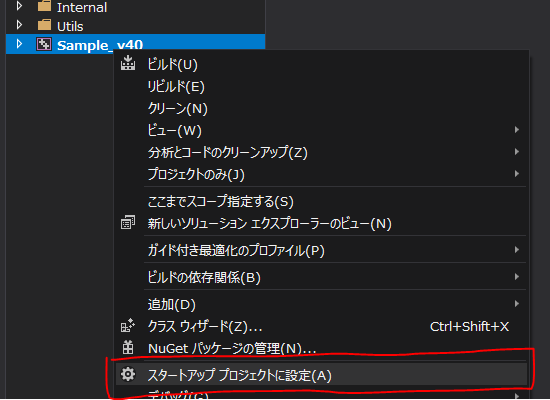Image resolution: width=550 pixels, height=400 pixels.
Task: Click the Class Wizard icon
Action: [x=128, y=326]
